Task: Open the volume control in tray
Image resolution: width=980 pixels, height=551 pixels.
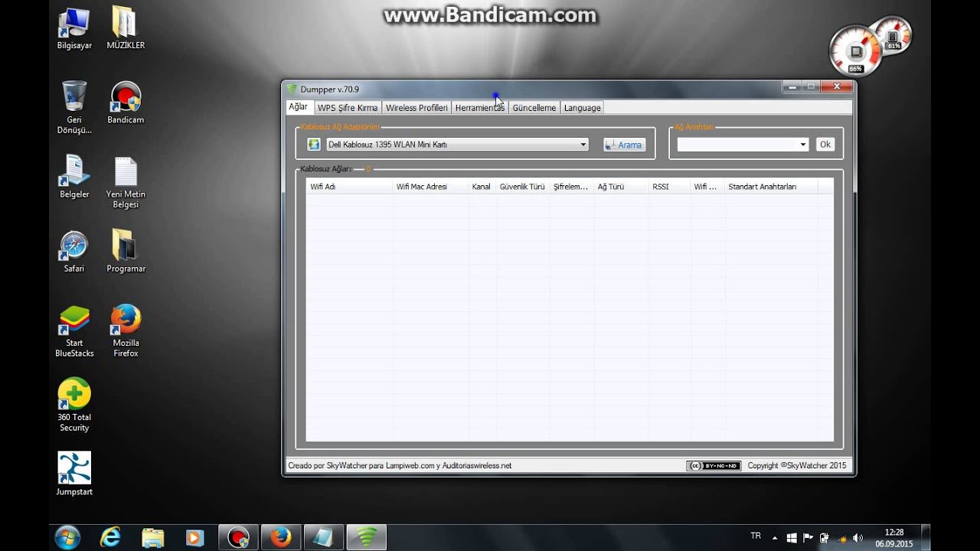Action: [x=857, y=538]
